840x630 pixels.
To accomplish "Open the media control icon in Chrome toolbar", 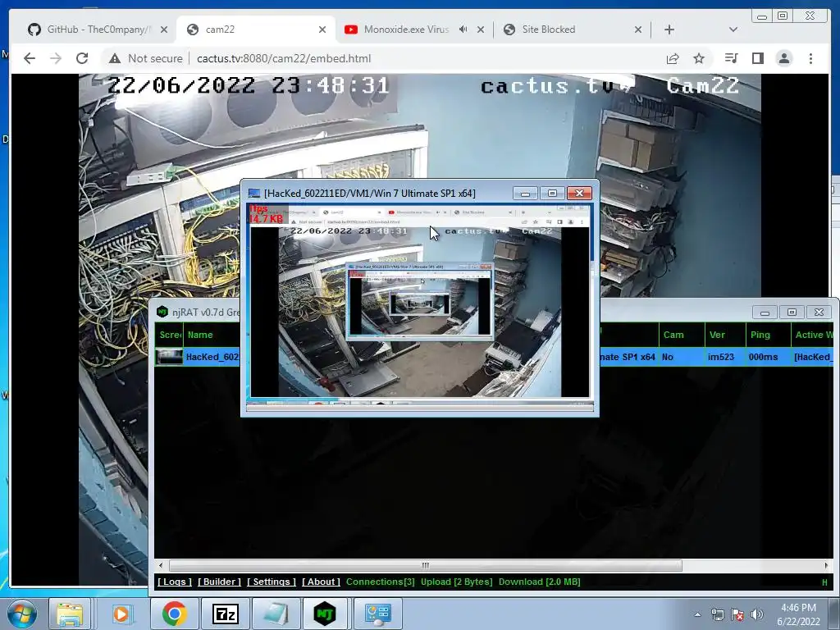I will click(x=731, y=58).
